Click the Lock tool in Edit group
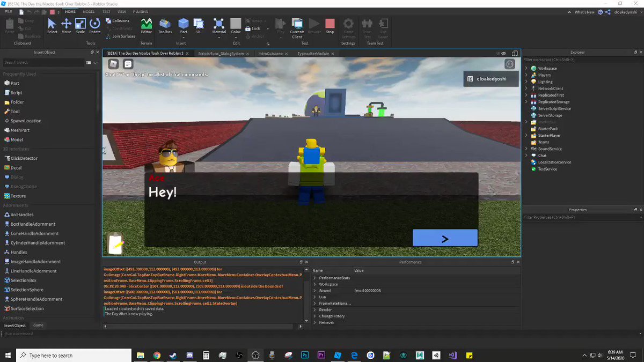Image resolution: width=644 pixels, height=362 pixels. 253,28
